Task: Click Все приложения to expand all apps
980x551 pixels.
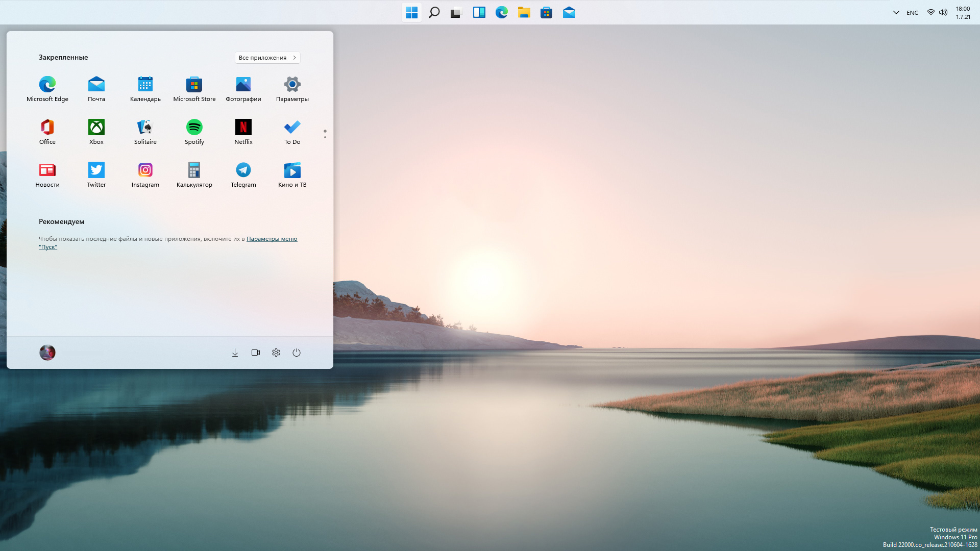Action: click(x=267, y=57)
